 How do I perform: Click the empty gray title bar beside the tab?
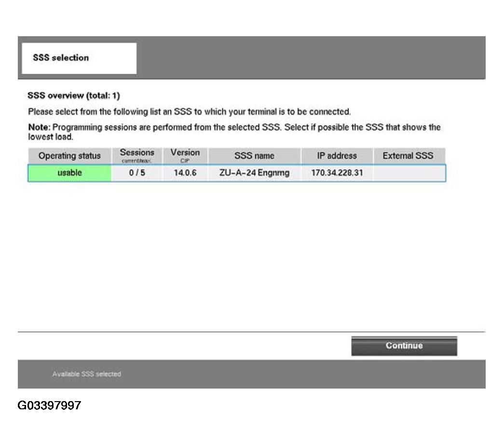(x=309, y=58)
